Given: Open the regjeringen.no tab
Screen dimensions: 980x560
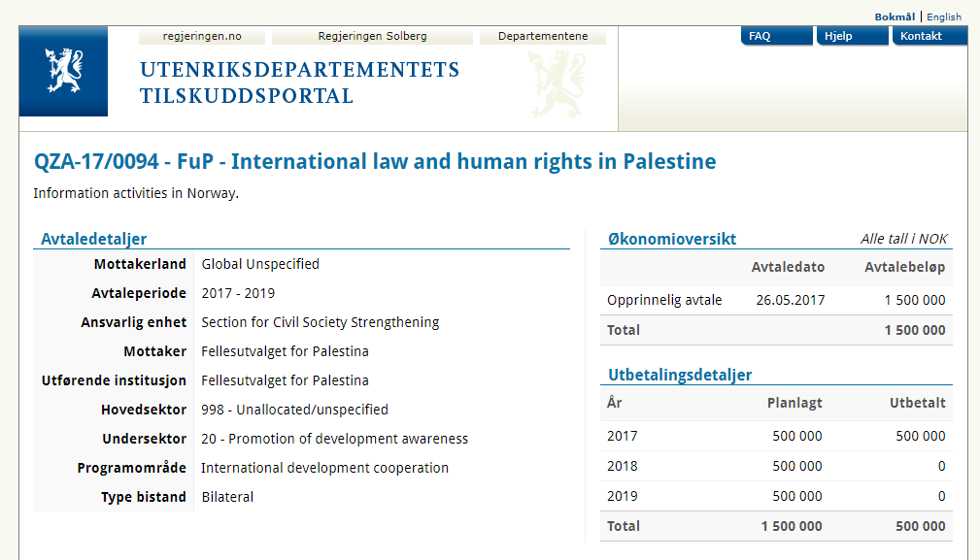Looking at the screenshot, I should point(201,37).
